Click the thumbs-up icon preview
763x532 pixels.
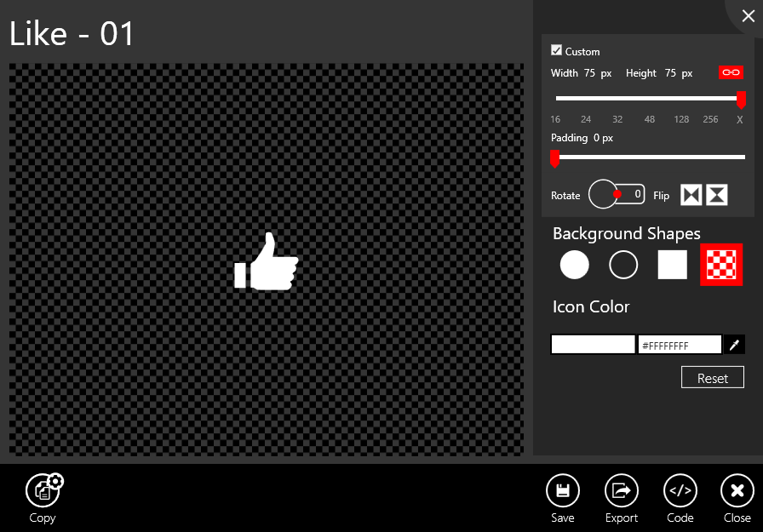[x=267, y=261]
